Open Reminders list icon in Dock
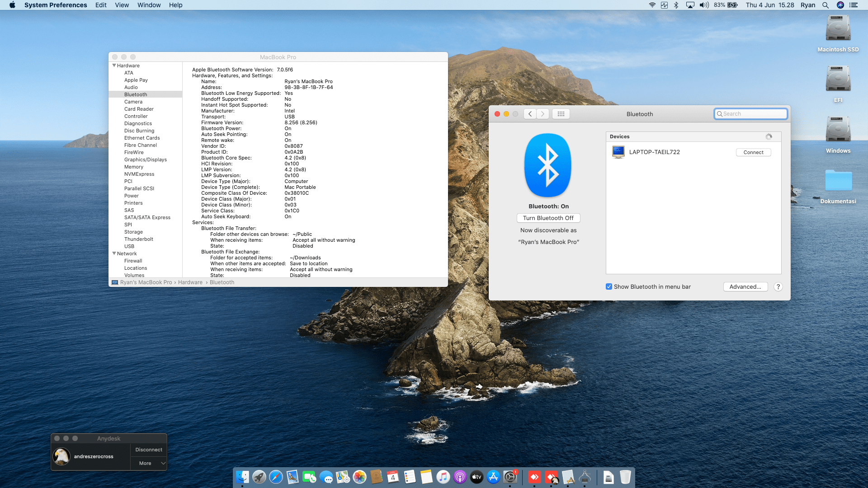The height and width of the screenshot is (488, 868). [x=410, y=477]
